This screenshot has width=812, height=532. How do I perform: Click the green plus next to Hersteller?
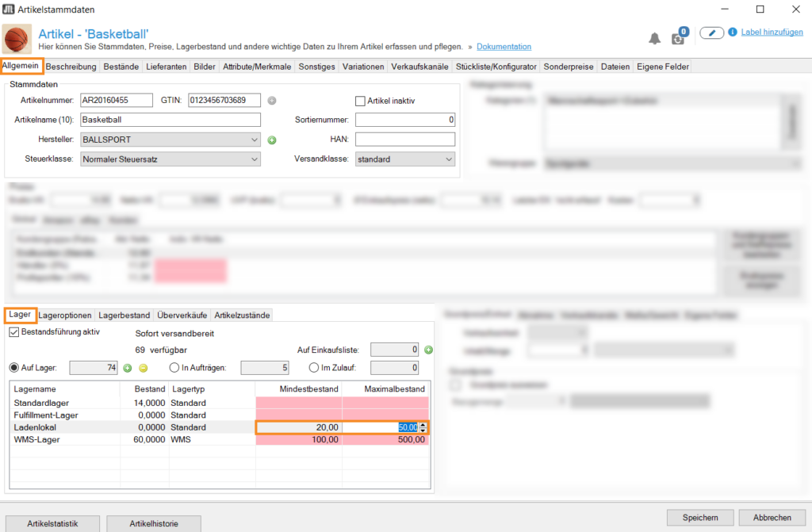271,140
